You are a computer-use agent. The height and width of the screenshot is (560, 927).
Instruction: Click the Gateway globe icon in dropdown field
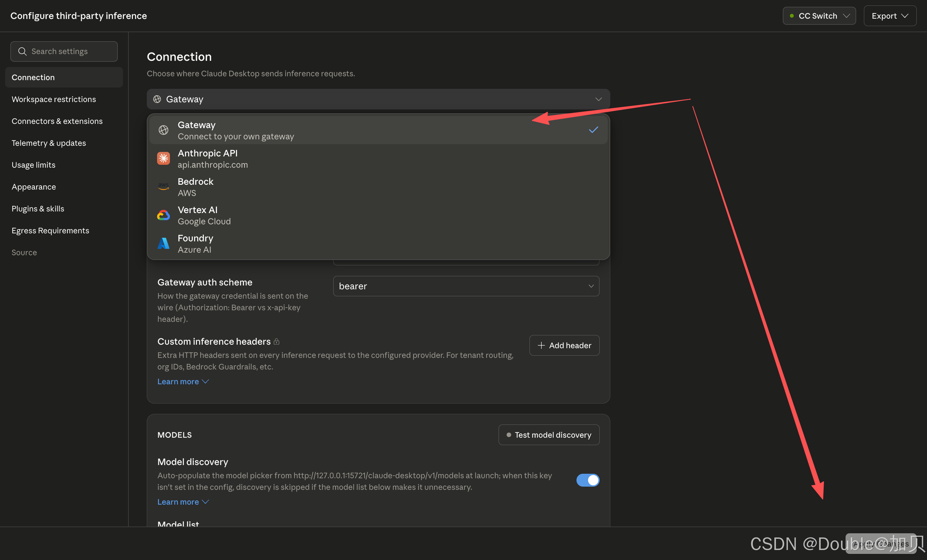pos(157,99)
